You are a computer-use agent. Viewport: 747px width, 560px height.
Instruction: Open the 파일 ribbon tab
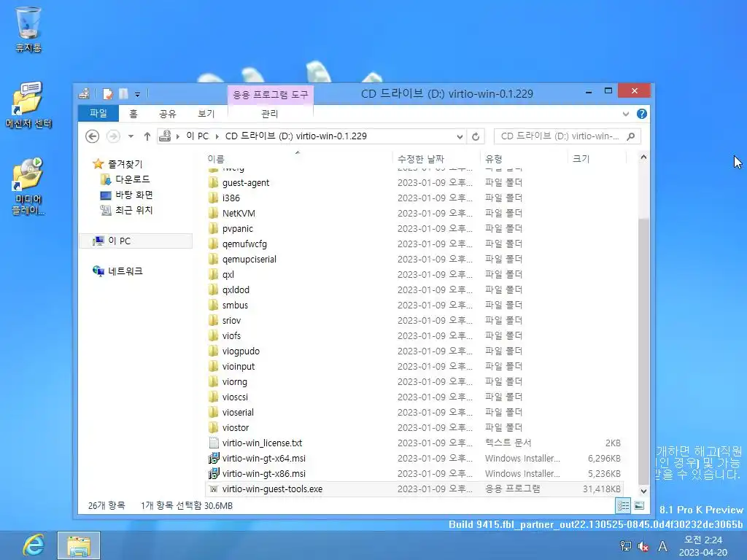(x=98, y=113)
